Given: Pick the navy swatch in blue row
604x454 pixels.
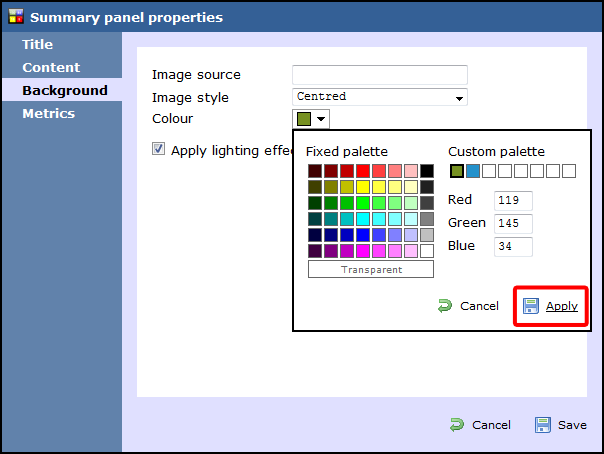Looking at the screenshot, I should 331,235.
